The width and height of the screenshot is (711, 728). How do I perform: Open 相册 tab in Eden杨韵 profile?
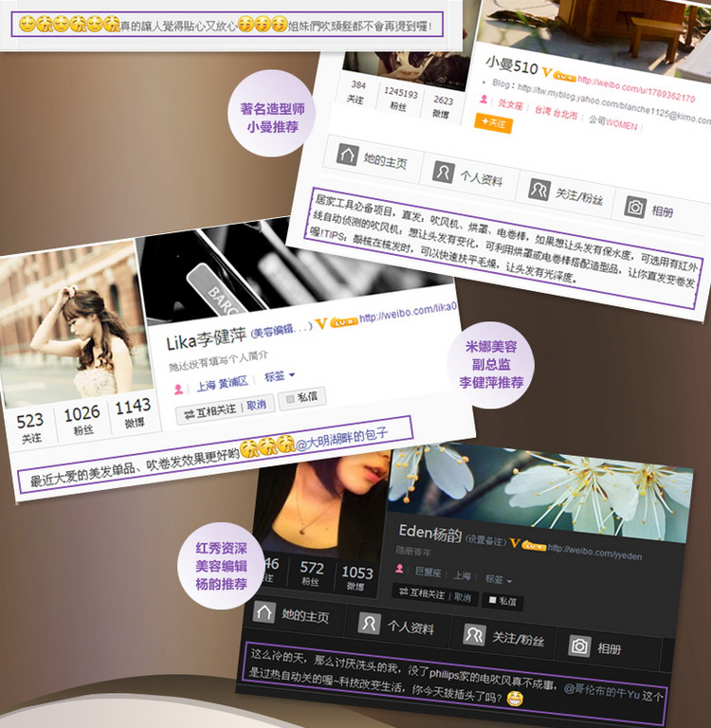point(610,648)
